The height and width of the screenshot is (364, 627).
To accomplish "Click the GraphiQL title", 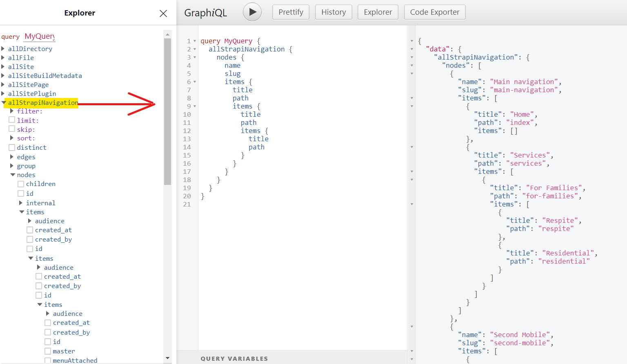I will pyautogui.click(x=205, y=13).
